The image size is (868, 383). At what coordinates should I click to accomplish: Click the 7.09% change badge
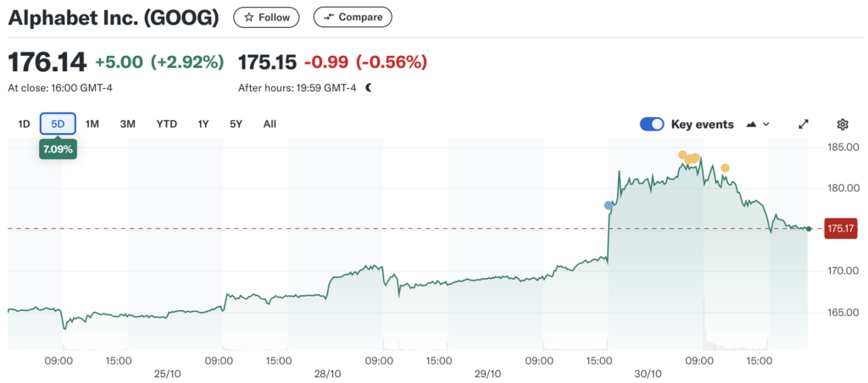pyautogui.click(x=58, y=149)
